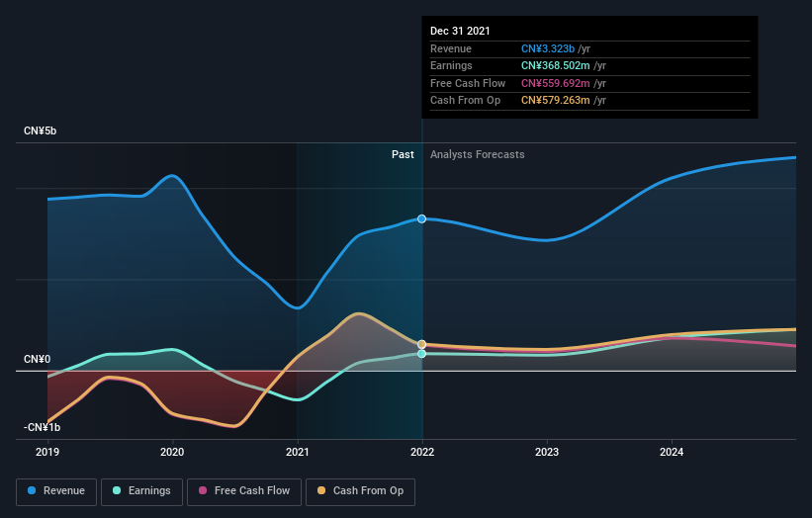Click the CN¥0 y-axis label
The width and height of the screenshot is (812, 518).
(x=37, y=359)
